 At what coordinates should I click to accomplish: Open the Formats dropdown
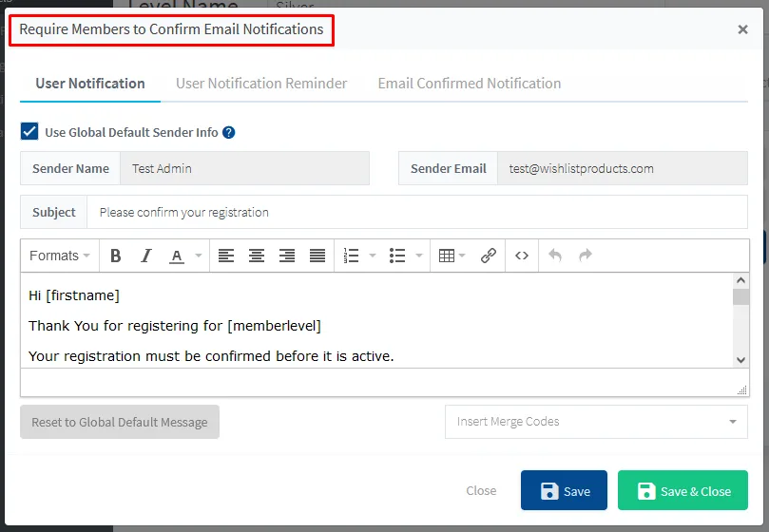tap(59, 256)
